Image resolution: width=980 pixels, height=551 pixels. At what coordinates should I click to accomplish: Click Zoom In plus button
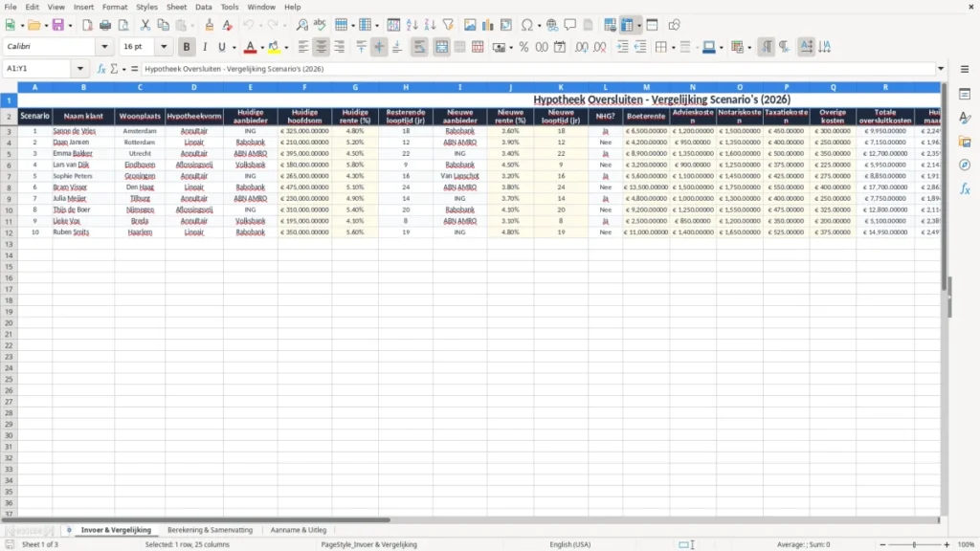[x=947, y=544]
